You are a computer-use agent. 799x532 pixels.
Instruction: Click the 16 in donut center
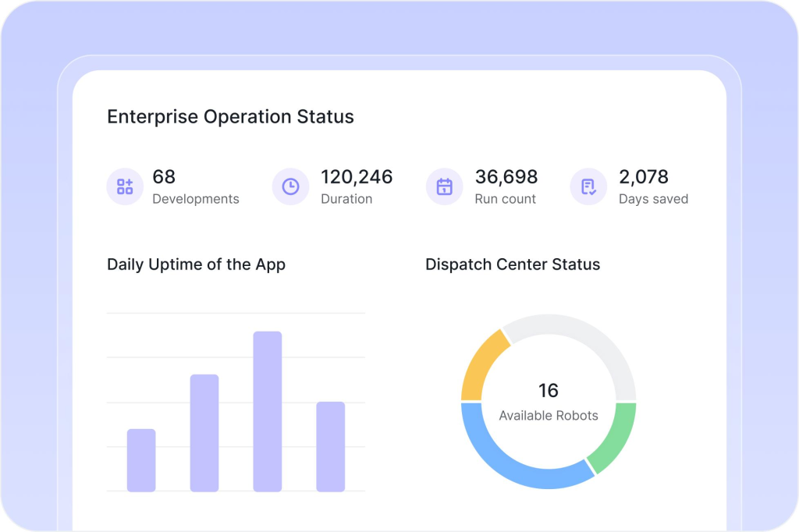[x=549, y=390]
